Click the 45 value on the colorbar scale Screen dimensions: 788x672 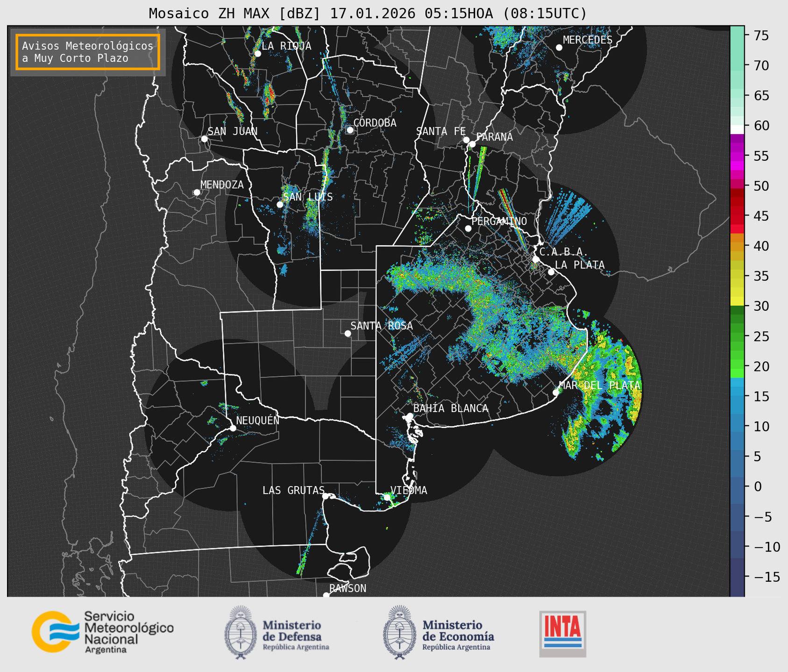(x=761, y=216)
